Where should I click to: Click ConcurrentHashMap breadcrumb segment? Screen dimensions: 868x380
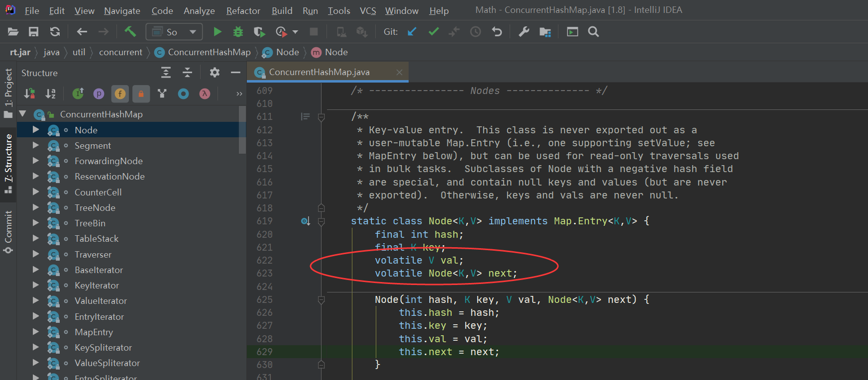pyautogui.click(x=203, y=52)
